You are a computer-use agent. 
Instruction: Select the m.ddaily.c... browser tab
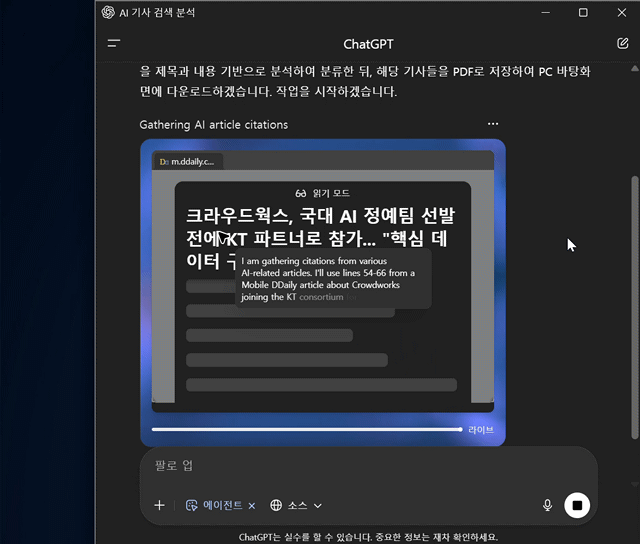(187, 161)
